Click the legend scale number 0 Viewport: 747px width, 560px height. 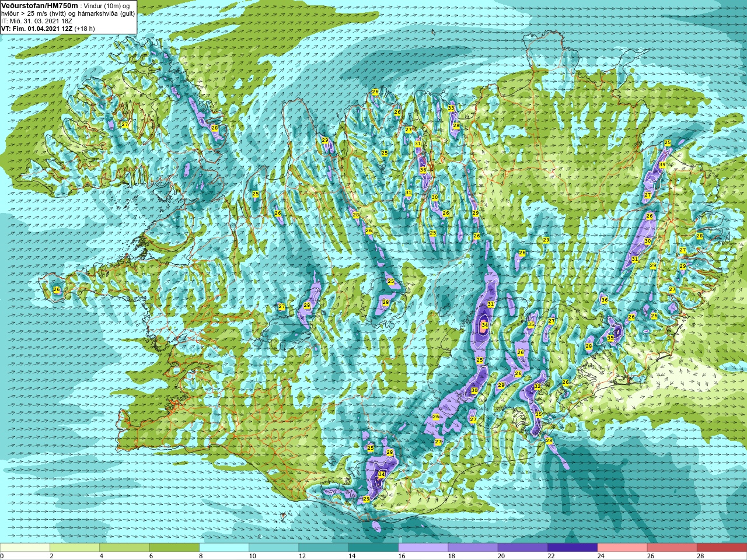click(2, 556)
